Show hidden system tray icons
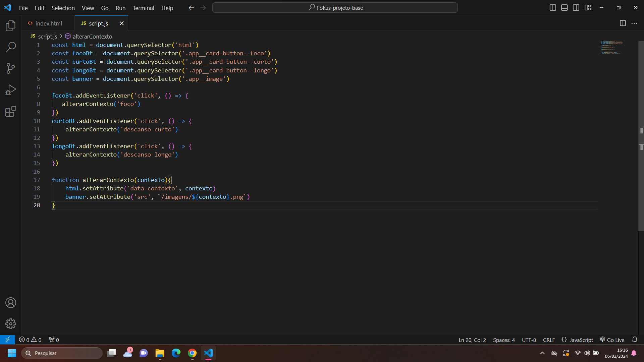Image resolution: width=644 pixels, height=362 pixels. tap(542, 353)
